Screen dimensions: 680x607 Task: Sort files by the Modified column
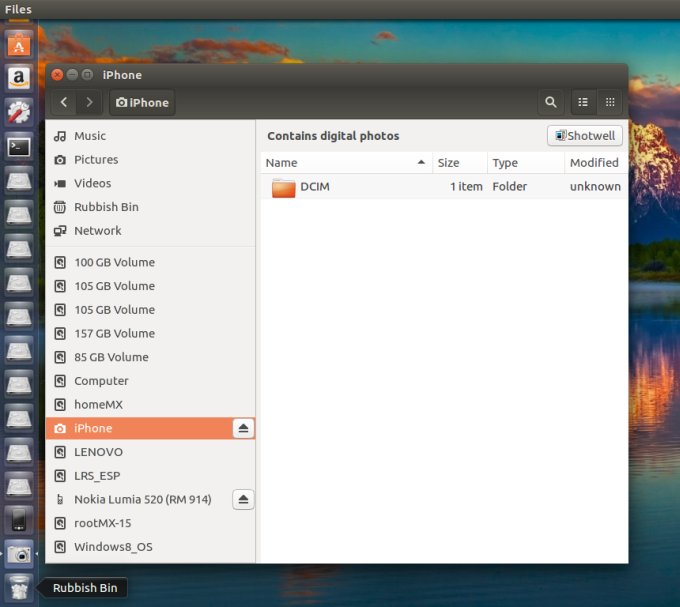(x=594, y=163)
